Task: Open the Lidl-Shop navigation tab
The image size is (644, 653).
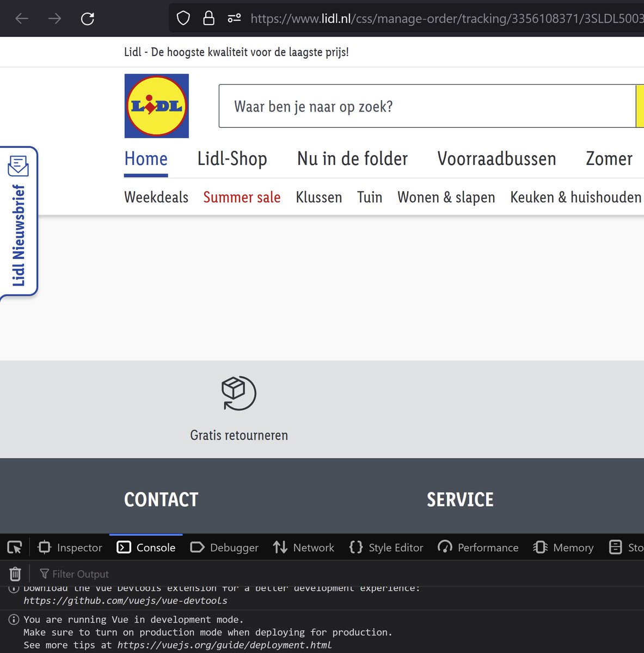Action: point(232,159)
